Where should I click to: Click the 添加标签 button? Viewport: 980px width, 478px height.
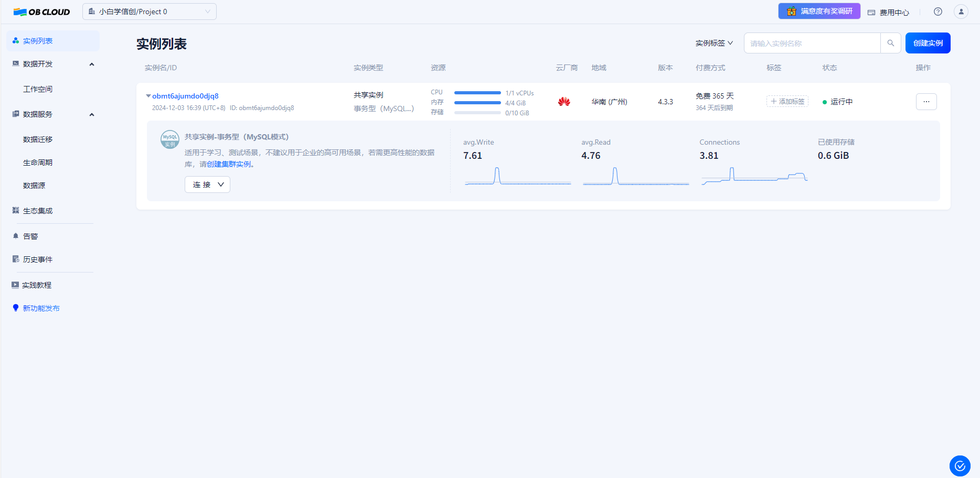pos(787,102)
